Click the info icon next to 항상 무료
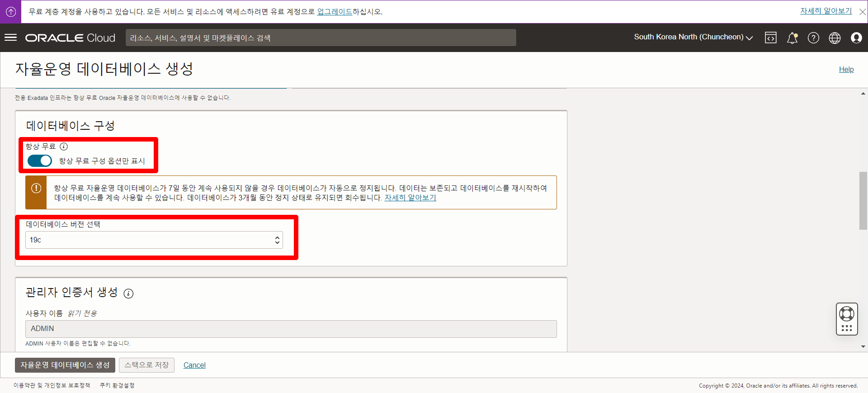868x393 pixels. point(64,147)
